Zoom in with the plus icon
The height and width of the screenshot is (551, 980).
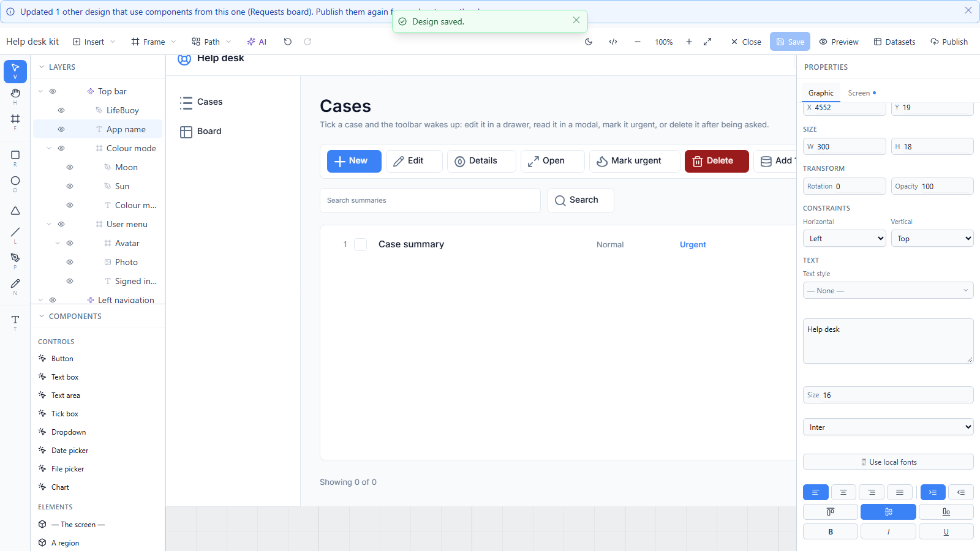pos(689,42)
